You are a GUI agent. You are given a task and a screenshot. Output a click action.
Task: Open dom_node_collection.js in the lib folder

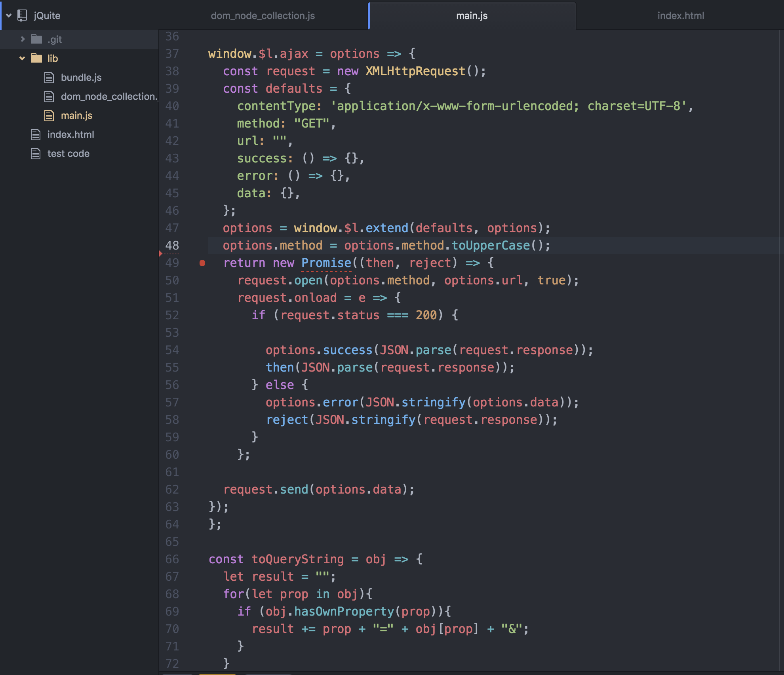[109, 96]
